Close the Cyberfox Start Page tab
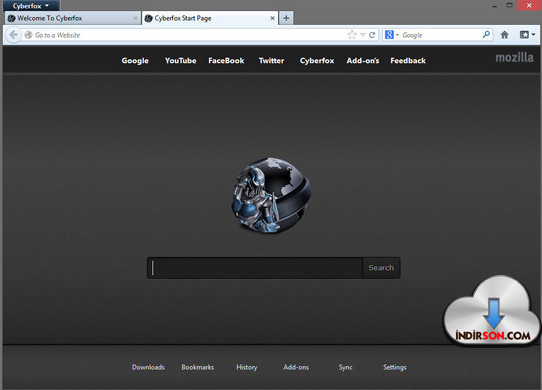 272,18
